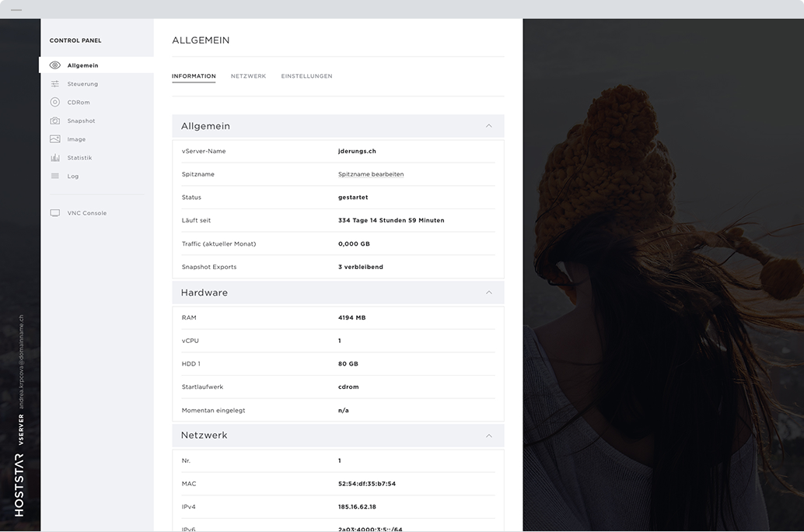Click the traffic value 0,000 GB
Screen dimensions: 804x532
pos(354,243)
